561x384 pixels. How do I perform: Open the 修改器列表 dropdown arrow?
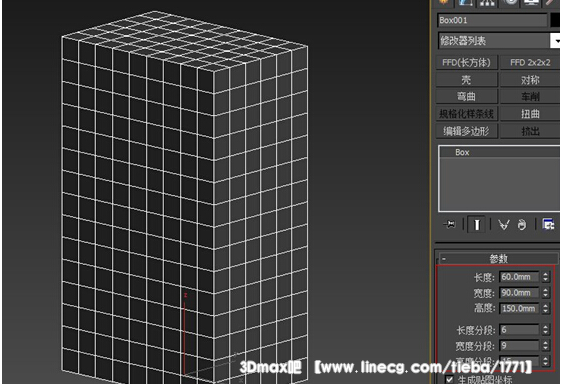pos(556,41)
